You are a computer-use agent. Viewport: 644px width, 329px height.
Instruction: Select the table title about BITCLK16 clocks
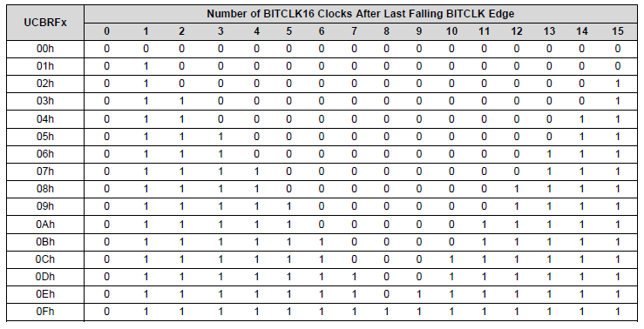click(360, 14)
